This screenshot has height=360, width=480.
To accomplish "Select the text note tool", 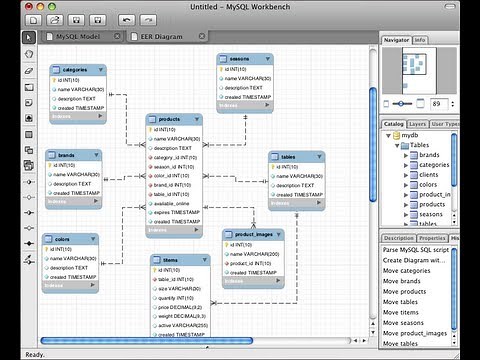I will pyautogui.click(x=29, y=103).
